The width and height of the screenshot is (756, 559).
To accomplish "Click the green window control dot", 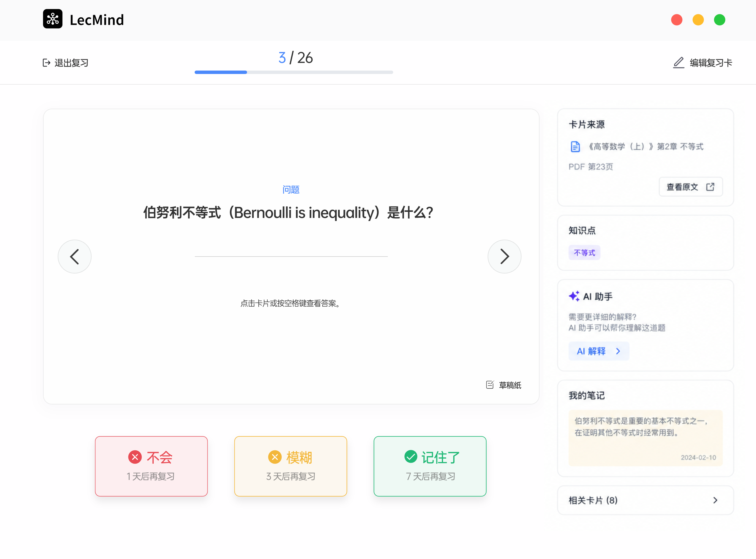I will click(720, 20).
